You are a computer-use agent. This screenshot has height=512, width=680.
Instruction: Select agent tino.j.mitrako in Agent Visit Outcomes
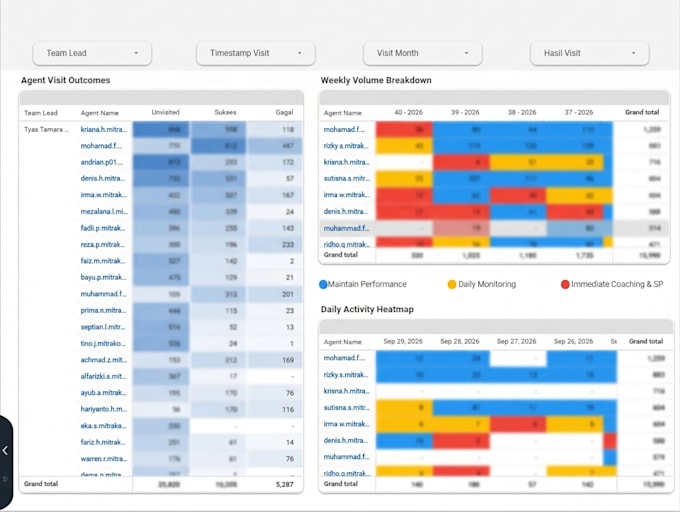pos(103,343)
